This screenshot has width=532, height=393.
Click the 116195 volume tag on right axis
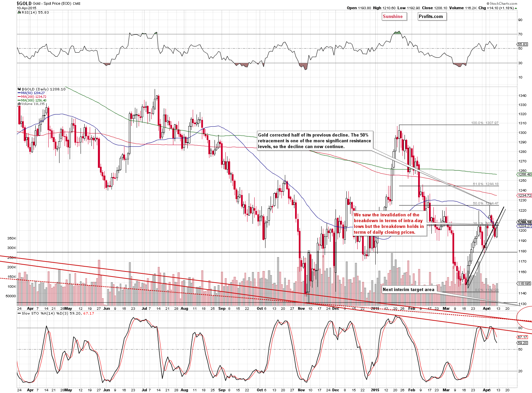point(524,283)
